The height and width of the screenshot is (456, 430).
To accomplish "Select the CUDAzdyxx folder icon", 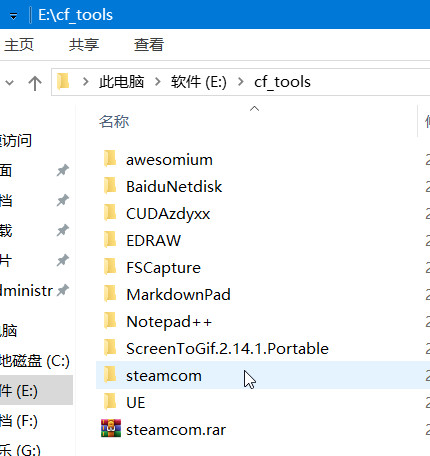I will 110,213.
